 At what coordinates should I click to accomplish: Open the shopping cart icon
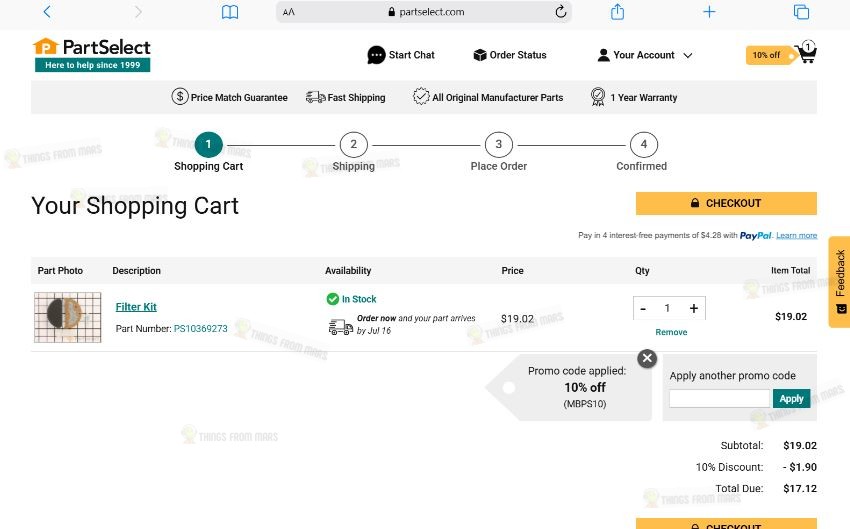807,53
